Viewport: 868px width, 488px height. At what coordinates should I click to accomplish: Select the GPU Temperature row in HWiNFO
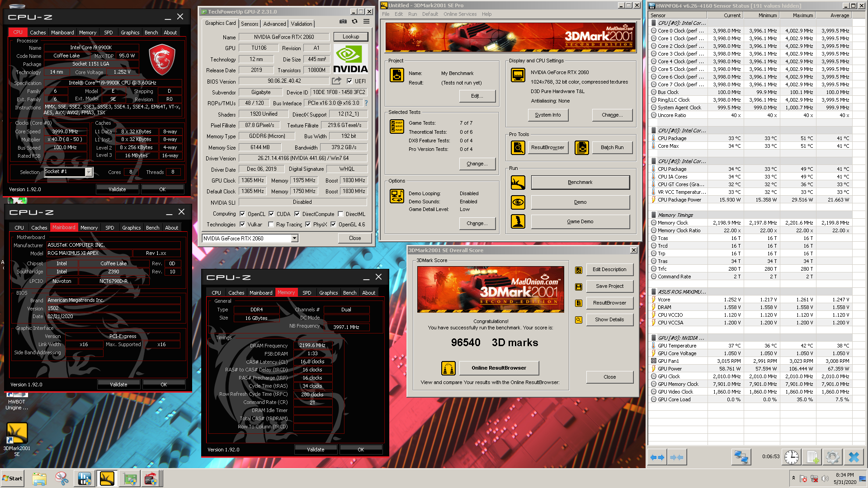tap(750, 346)
